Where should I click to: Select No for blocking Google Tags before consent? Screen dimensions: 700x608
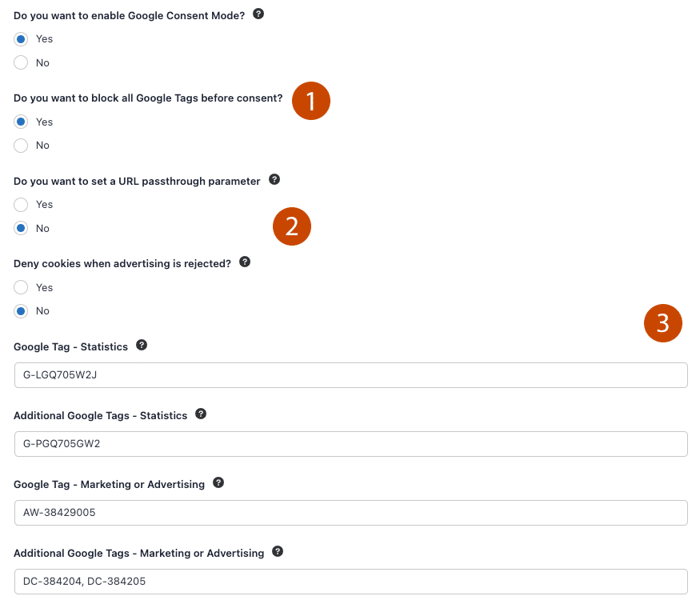pos(21,146)
